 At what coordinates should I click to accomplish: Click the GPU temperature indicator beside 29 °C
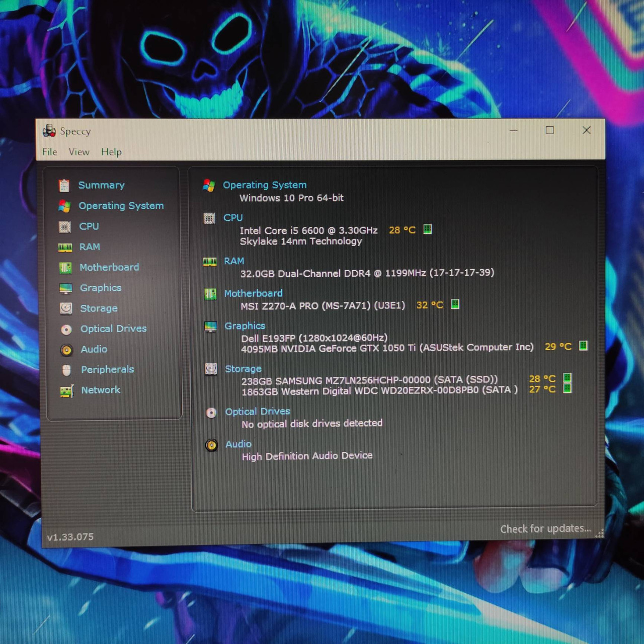click(583, 346)
